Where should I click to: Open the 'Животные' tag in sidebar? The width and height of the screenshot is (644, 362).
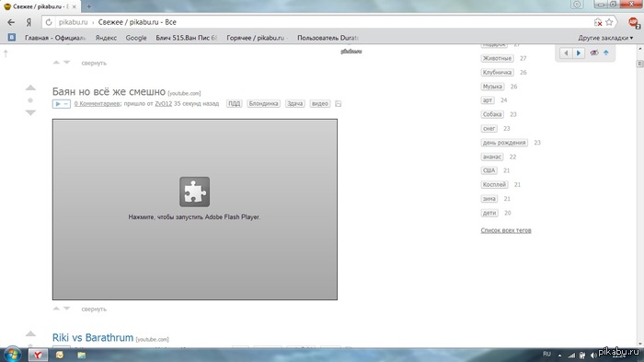click(497, 58)
